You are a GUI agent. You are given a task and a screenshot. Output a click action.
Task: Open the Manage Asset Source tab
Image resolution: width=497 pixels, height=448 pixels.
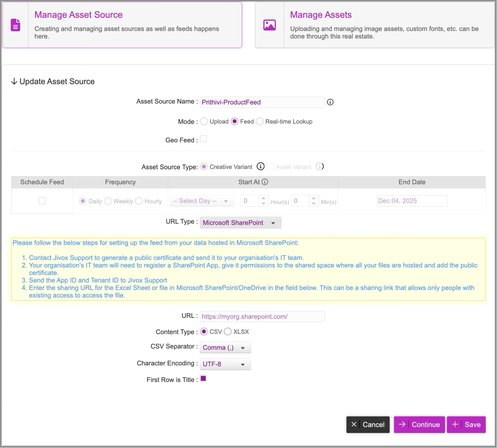click(x=122, y=25)
